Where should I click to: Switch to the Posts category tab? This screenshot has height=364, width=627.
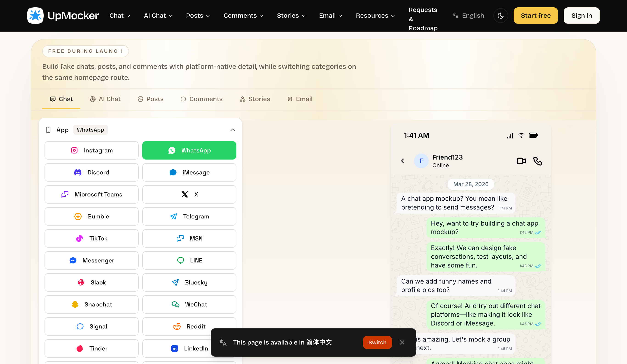(x=151, y=99)
